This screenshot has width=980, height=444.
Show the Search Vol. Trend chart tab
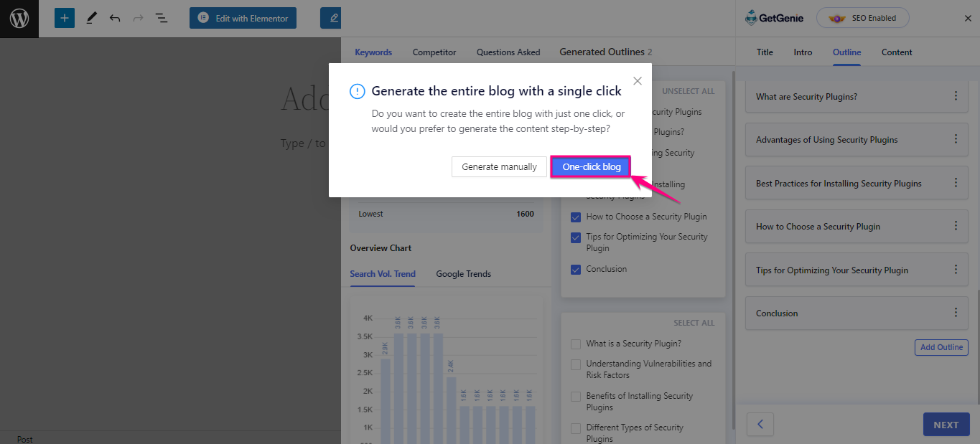[383, 274]
